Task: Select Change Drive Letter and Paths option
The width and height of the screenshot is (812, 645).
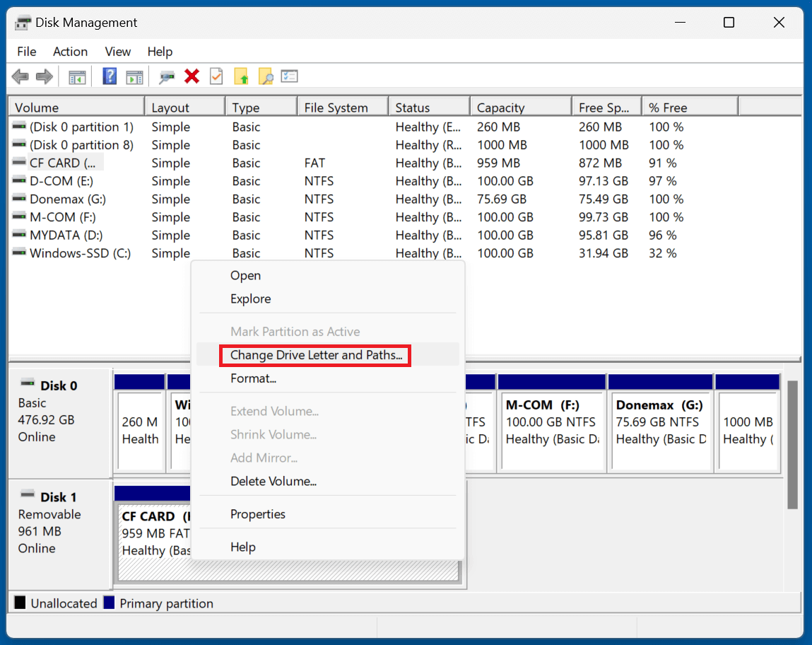Action: [x=314, y=355]
